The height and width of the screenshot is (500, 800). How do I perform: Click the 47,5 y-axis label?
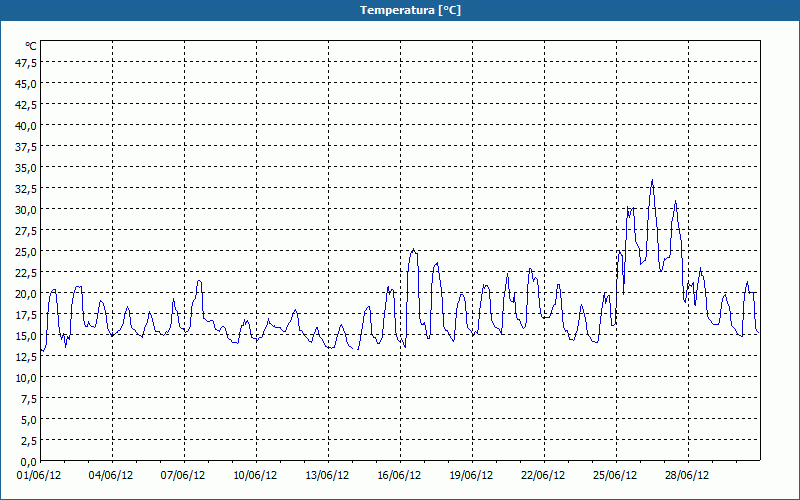26,63
